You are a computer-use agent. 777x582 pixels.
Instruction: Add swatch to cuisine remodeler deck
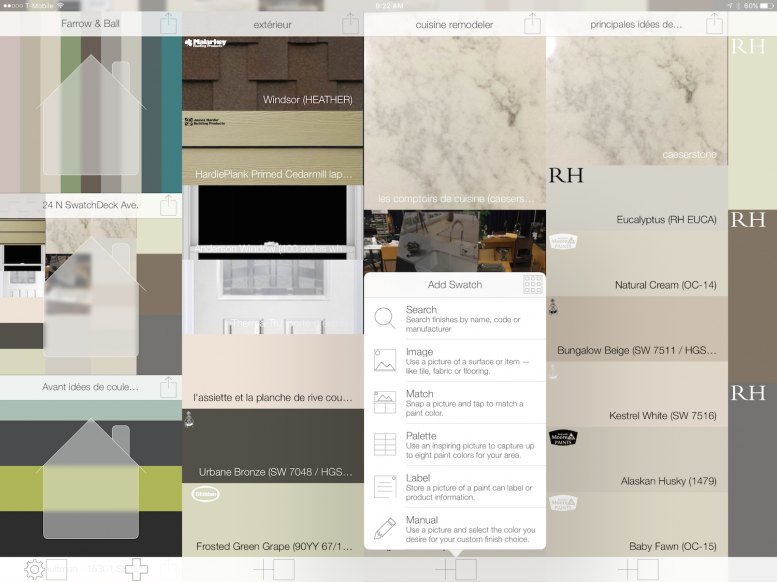(x=456, y=570)
